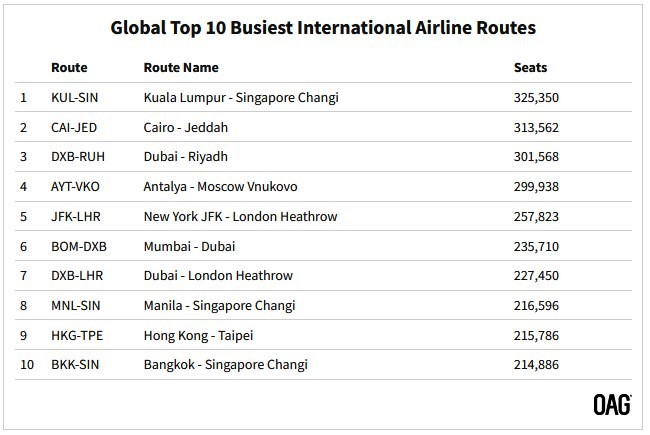Select the Route column header
The image size is (650, 435).
click(x=69, y=68)
